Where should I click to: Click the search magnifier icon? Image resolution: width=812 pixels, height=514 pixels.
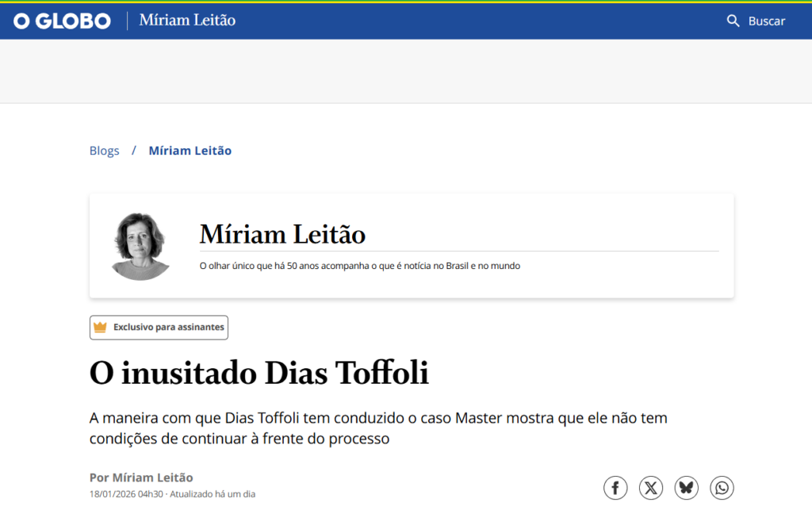point(733,21)
